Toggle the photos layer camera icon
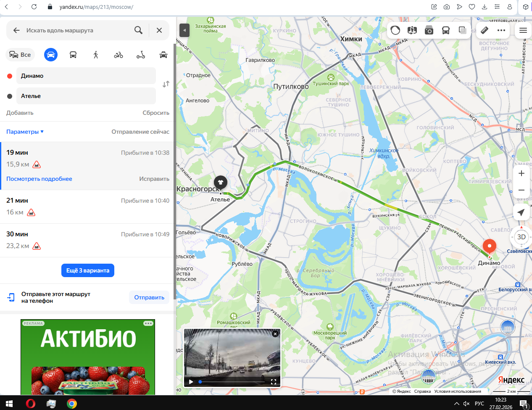The image size is (532, 410). click(x=429, y=30)
